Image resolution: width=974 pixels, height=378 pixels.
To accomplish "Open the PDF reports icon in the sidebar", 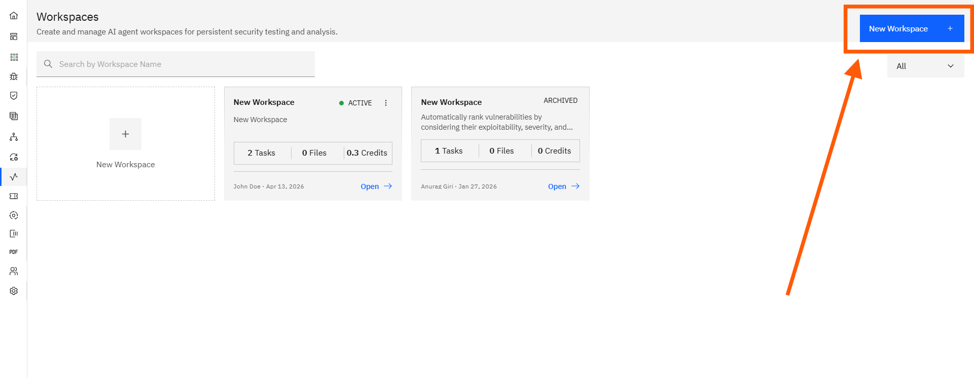I will 14,252.
